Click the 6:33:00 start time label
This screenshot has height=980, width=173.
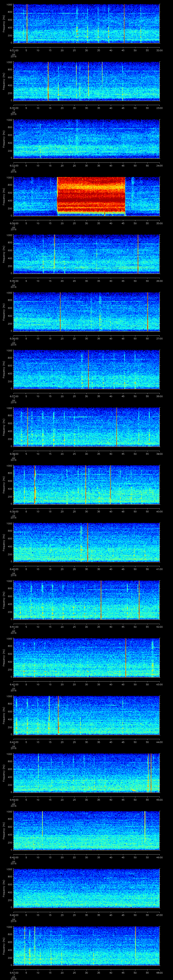tap(14, 166)
